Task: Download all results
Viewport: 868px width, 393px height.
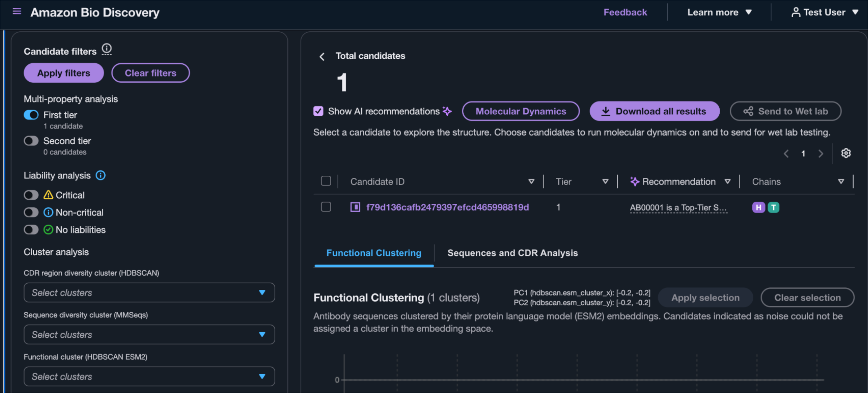Action: click(654, 111)
